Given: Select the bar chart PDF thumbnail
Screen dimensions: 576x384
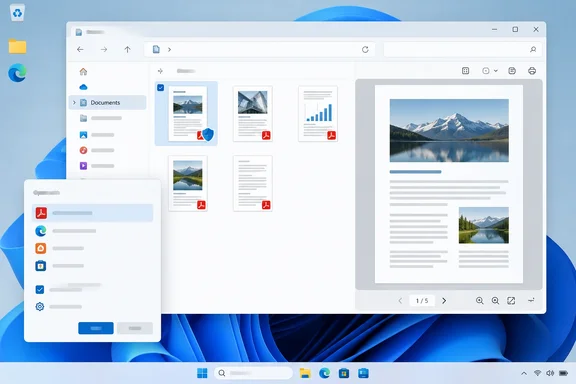Looking at the screenshot, I should point(318,114).
